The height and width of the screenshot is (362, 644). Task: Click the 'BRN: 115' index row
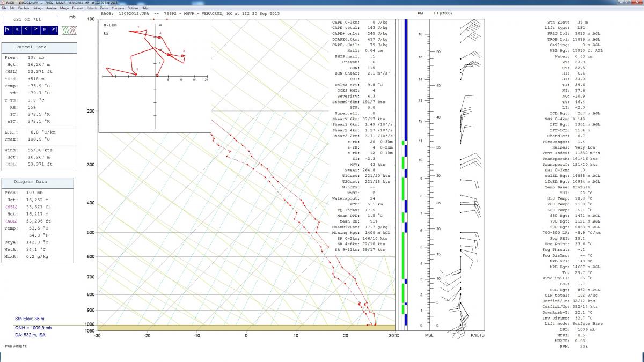(x=361, y=68)
